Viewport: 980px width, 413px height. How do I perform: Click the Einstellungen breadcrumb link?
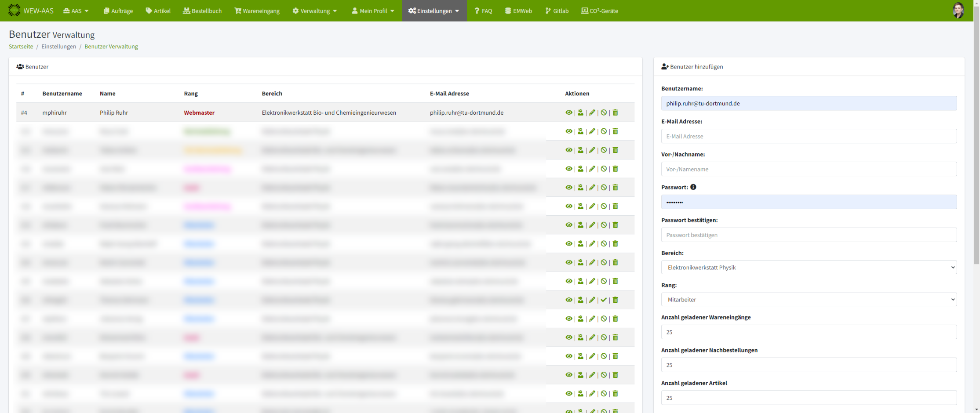[x=58, y=47]
